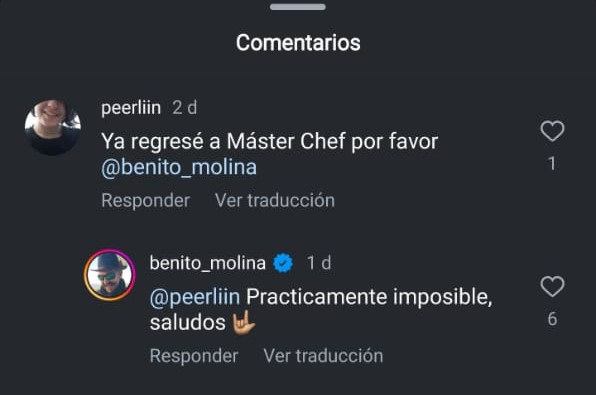Tap the rock hand emoji in reply

coord(244,322)
